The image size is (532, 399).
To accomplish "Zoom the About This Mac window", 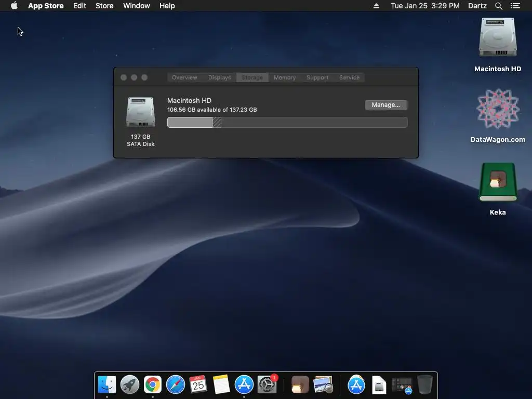I will coord(144,77).
